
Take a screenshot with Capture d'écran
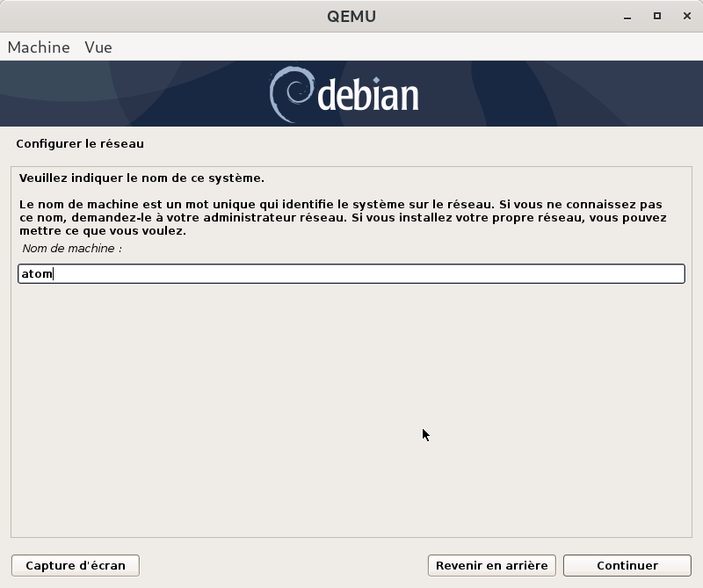coord(76,565)
